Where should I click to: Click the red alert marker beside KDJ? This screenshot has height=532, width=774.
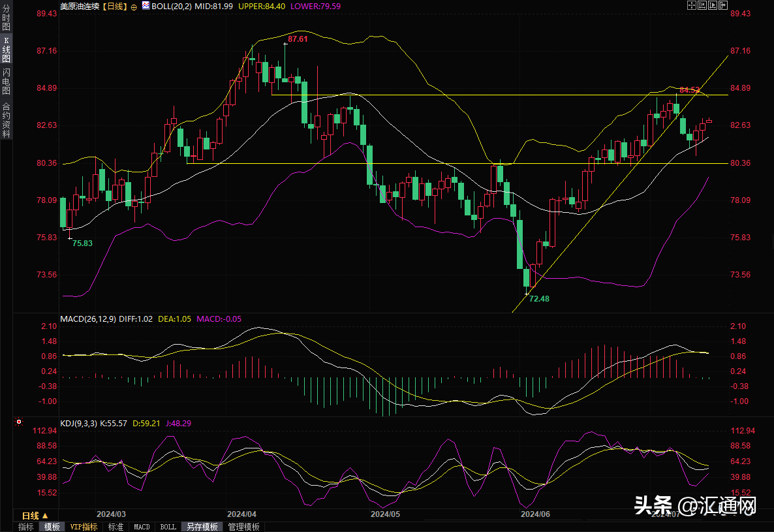click(x=19, y=422)
